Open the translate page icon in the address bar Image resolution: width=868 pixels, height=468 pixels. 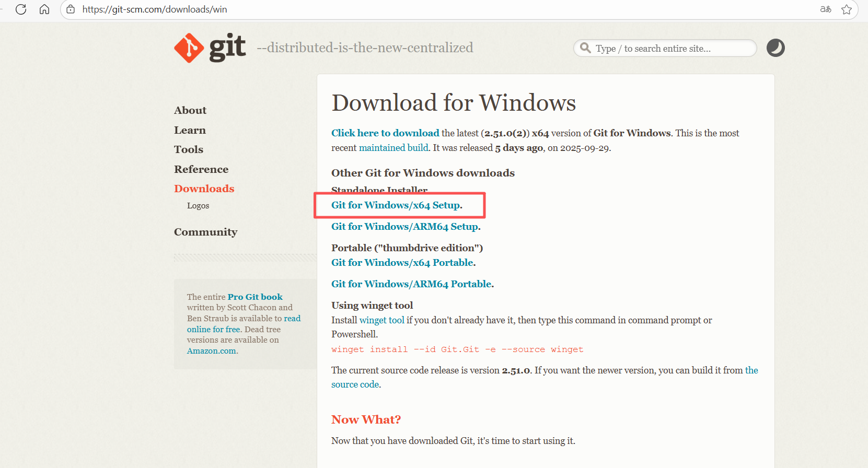pyautogui.click(x=826, y=9)
